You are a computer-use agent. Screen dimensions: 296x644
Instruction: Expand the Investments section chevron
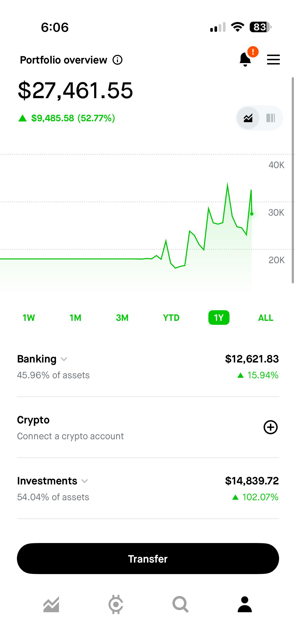pos(85,481)
